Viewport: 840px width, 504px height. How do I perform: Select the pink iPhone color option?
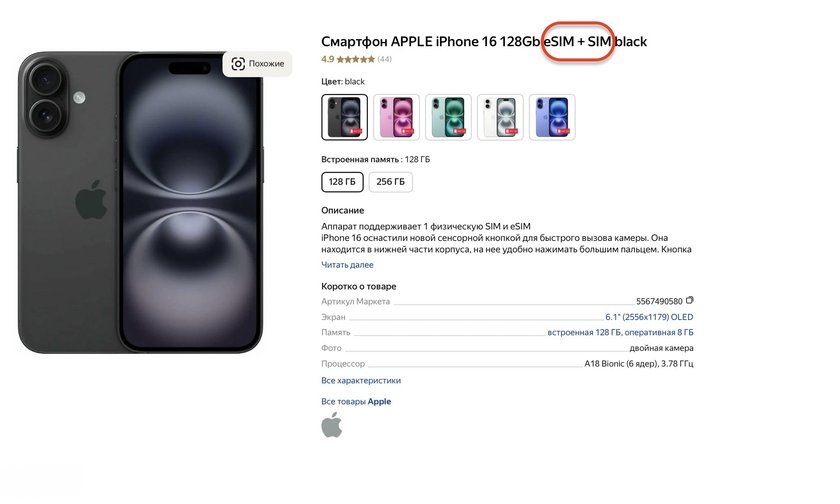396,117
